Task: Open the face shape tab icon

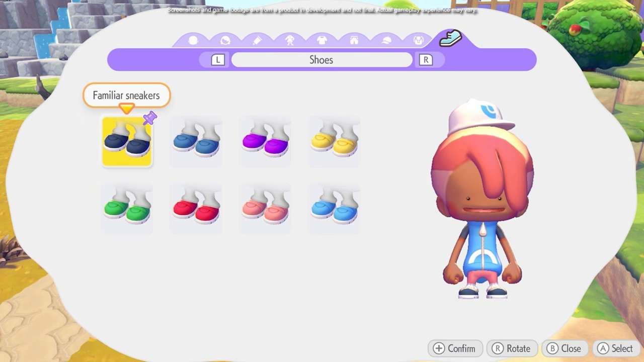Action: (x=193, y=41)
